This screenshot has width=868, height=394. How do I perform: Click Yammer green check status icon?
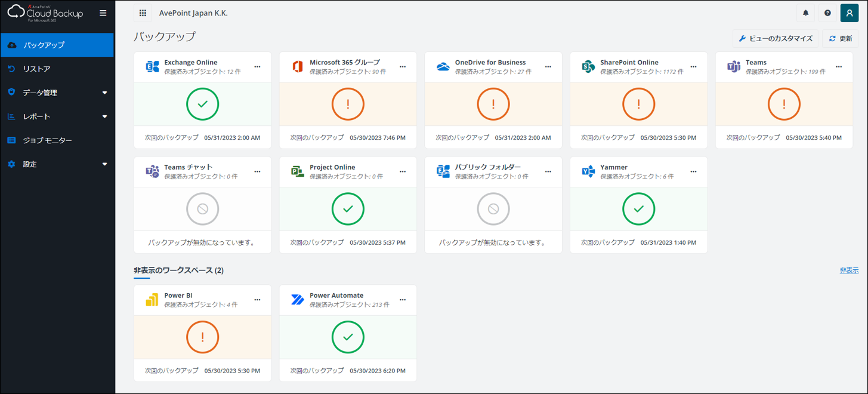coord(639,209)
